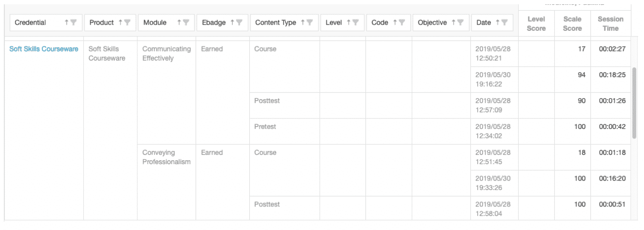
Task: Sort by Module using the arrow
Action: coord(179,23)
